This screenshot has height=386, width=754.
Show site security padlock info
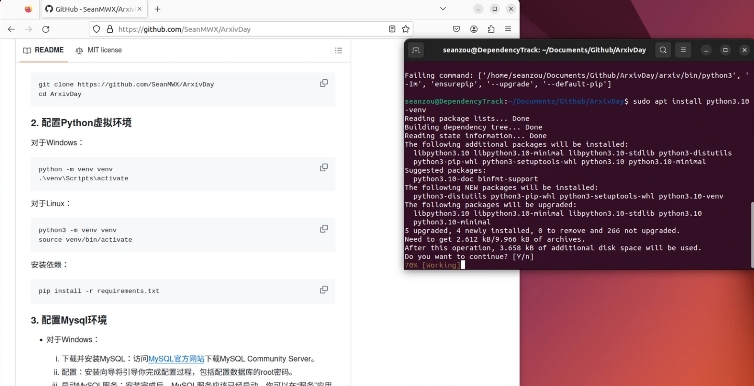click(x=110, y=29)
